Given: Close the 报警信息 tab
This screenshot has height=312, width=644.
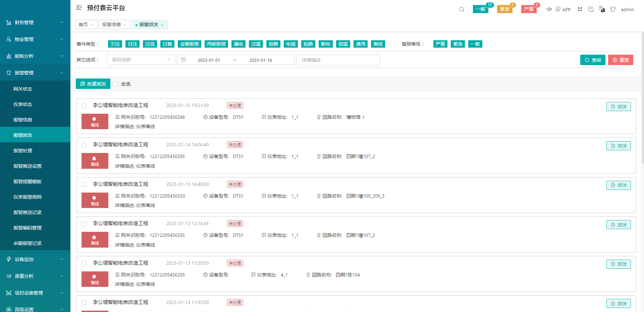Looking at the screenshot, I should tap(125, 25).
